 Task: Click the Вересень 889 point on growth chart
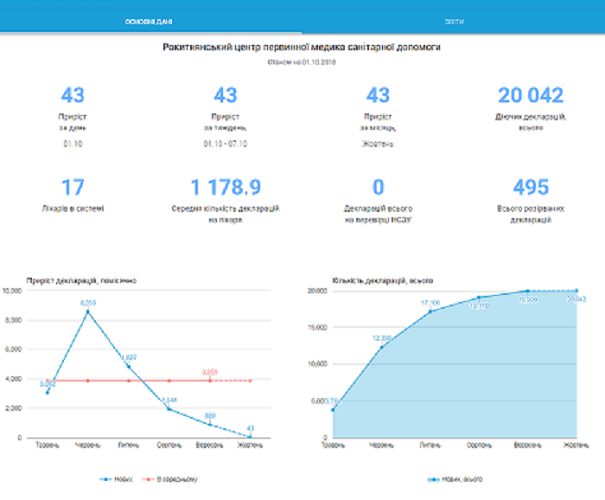click(210, 424)
